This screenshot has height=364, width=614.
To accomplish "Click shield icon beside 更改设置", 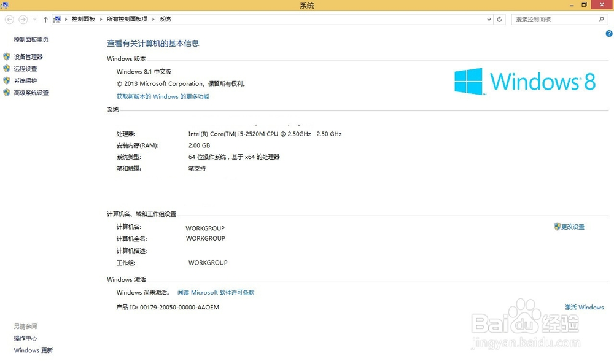I will tap(557, 227).
